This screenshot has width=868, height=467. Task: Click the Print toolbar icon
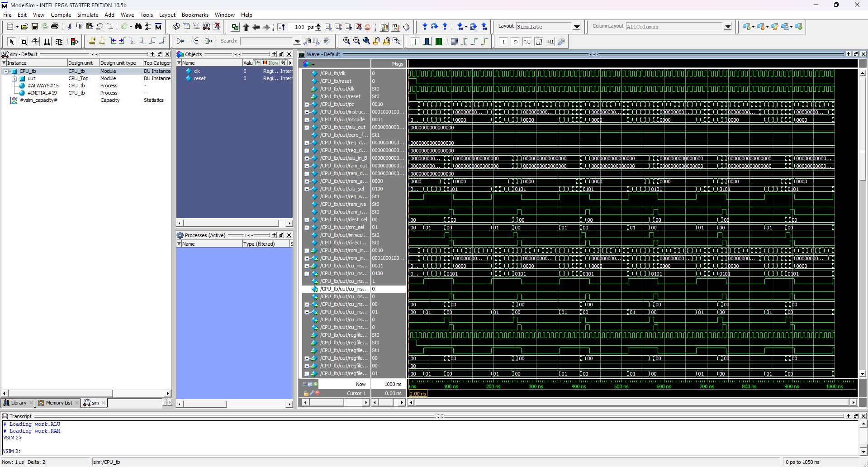click(55, 27)
